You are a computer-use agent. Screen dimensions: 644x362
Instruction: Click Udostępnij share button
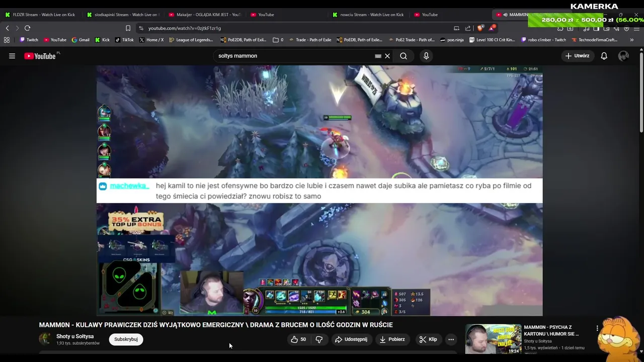click(x=351, y=339)
